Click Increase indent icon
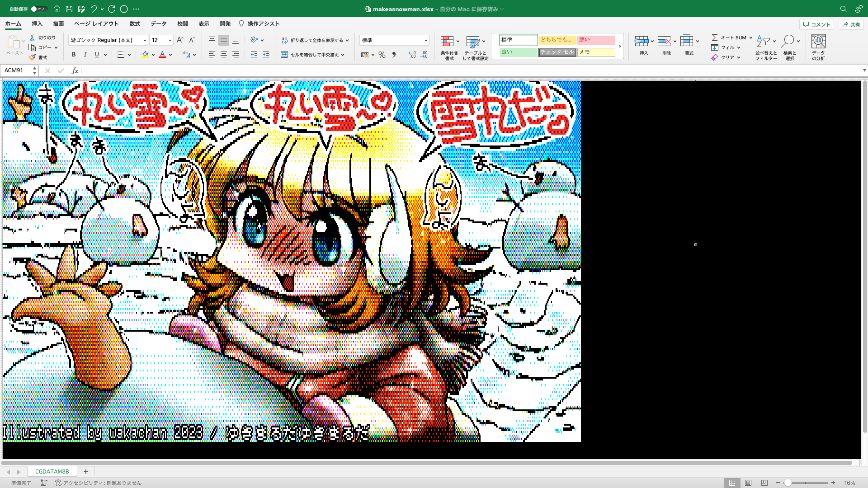This screenshot has height=488, width=868. click(x=266, y=55)
